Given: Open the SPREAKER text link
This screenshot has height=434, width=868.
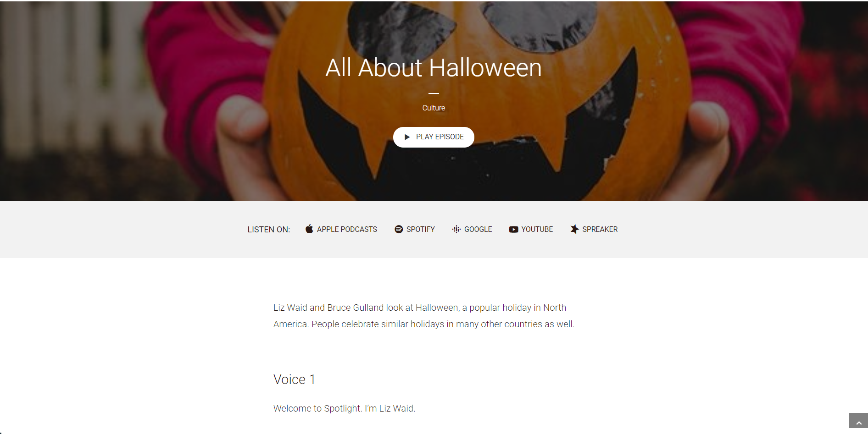Looking at the screenshot, I should [600, 229].
